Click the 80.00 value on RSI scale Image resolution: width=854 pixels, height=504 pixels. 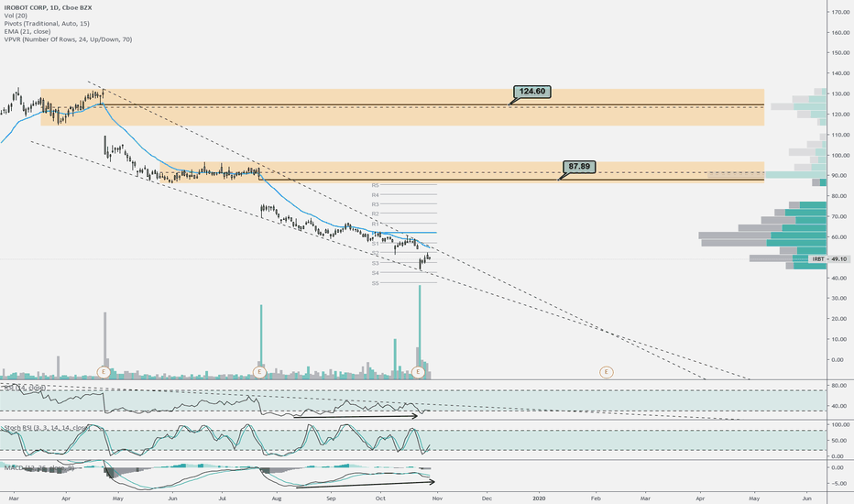coord(839,385)
